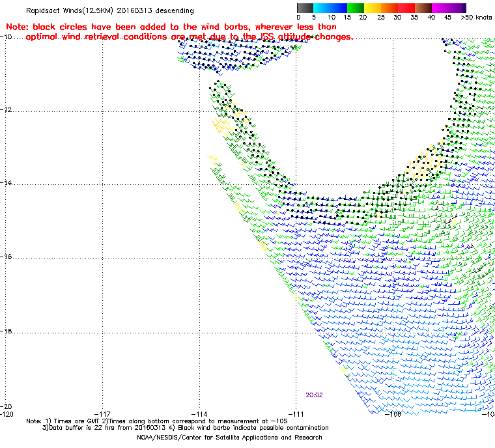The height and width of the screenshot is (448, 495).
Task: Click the "-114" longitude axis label
Action: point(199,414)
